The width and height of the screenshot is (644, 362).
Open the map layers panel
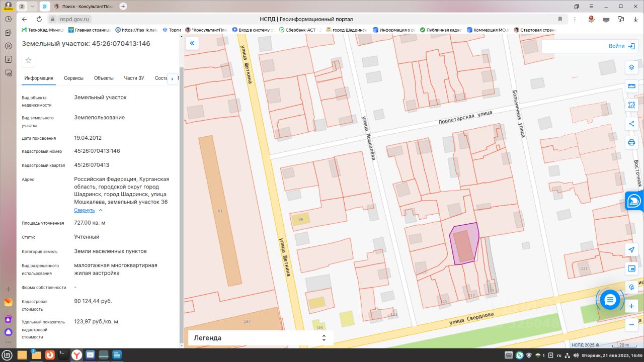631,67
